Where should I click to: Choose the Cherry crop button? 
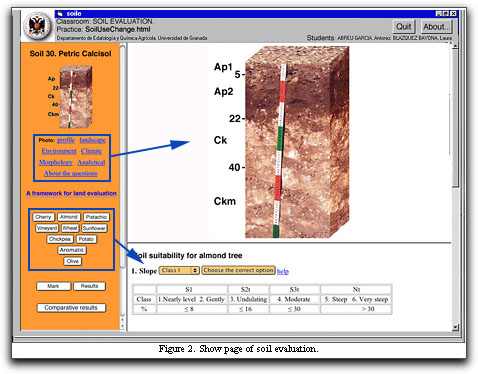click(43, 217)
